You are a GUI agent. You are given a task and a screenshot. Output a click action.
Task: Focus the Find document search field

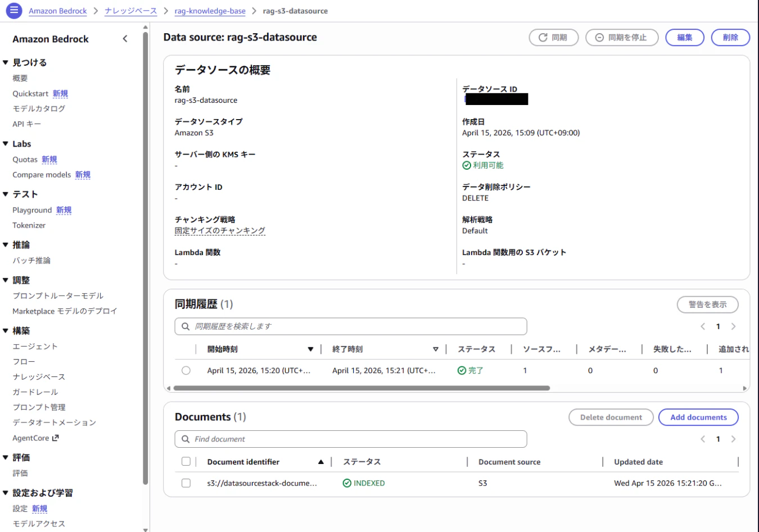point(351,439)
